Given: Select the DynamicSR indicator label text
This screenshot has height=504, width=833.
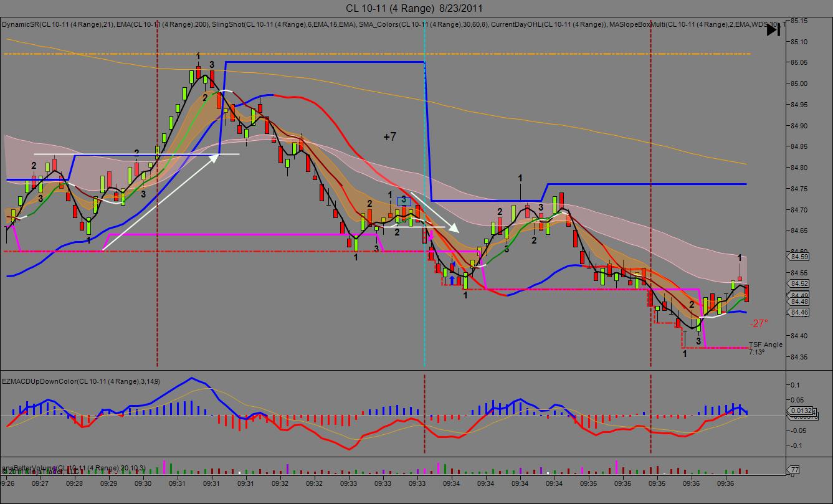Looking at the screenshot, I should click(x=57, y=24).
